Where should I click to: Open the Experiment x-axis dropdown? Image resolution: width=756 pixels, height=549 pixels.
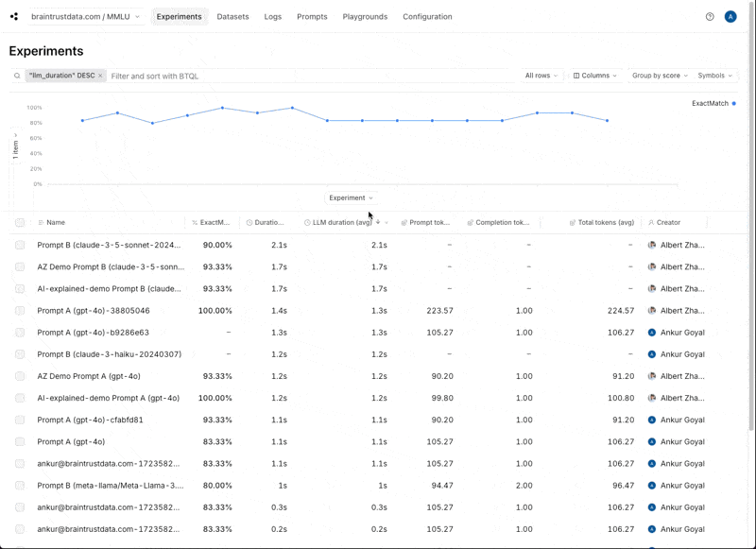pyautogui.click(x=351, y=198)
